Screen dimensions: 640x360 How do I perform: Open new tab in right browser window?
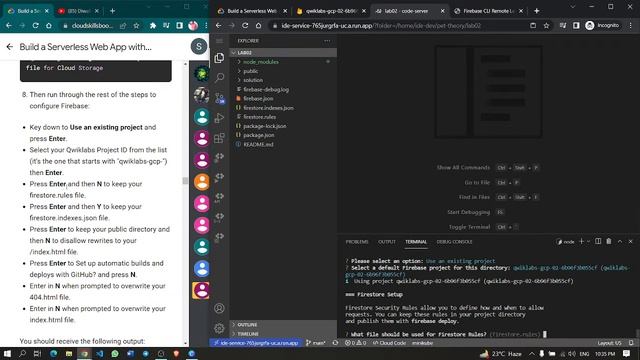click(536, 11)
